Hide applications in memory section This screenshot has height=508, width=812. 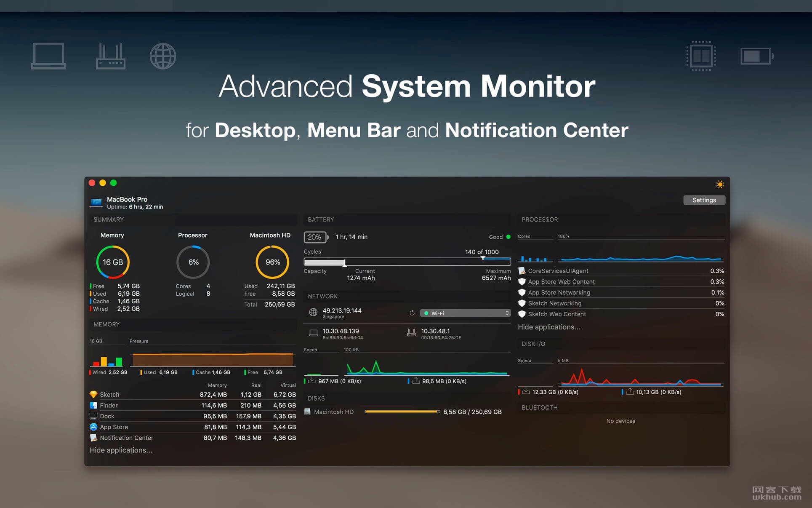[121, 450]
